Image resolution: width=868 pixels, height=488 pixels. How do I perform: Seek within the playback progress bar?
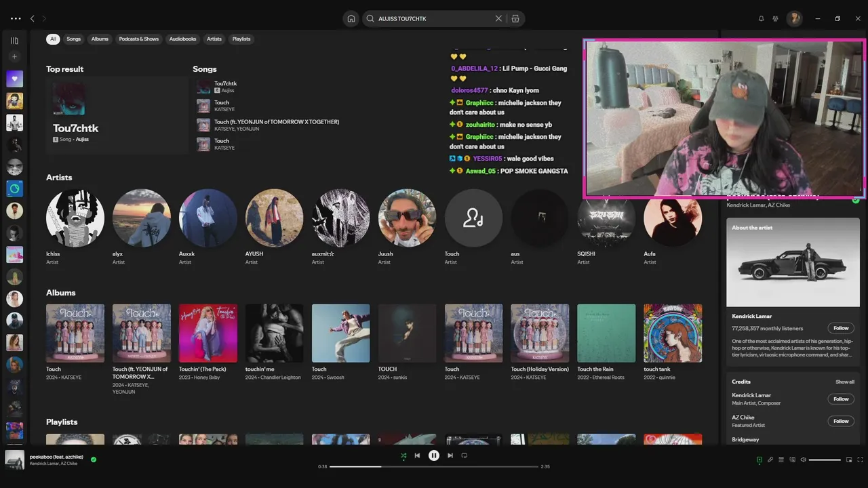tap(434, 466)
